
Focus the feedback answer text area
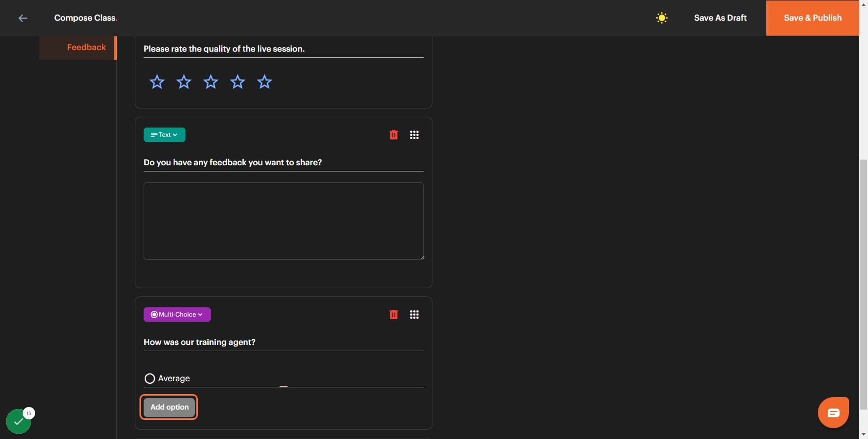click(x=284, y=221)
